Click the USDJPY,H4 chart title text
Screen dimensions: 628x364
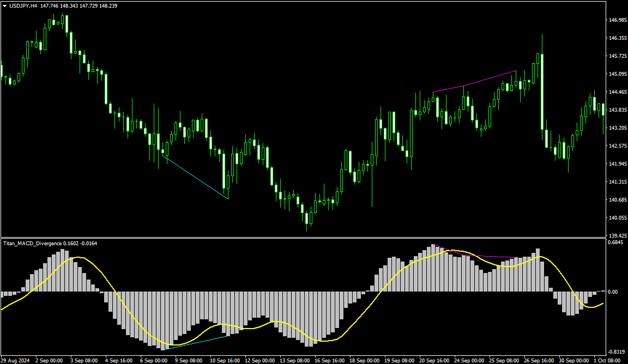click(x=23, y=5)
